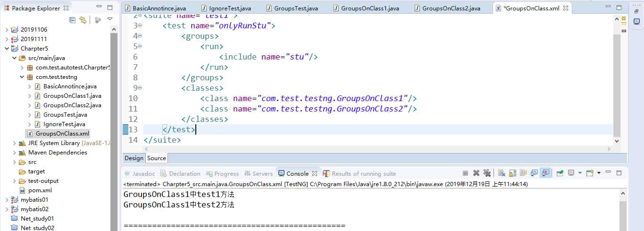Toggle console Word Wrap

[524, 173]
